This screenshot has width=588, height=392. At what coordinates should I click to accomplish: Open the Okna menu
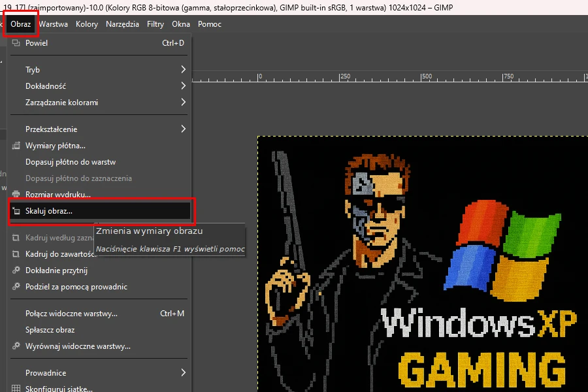point(181,24)
